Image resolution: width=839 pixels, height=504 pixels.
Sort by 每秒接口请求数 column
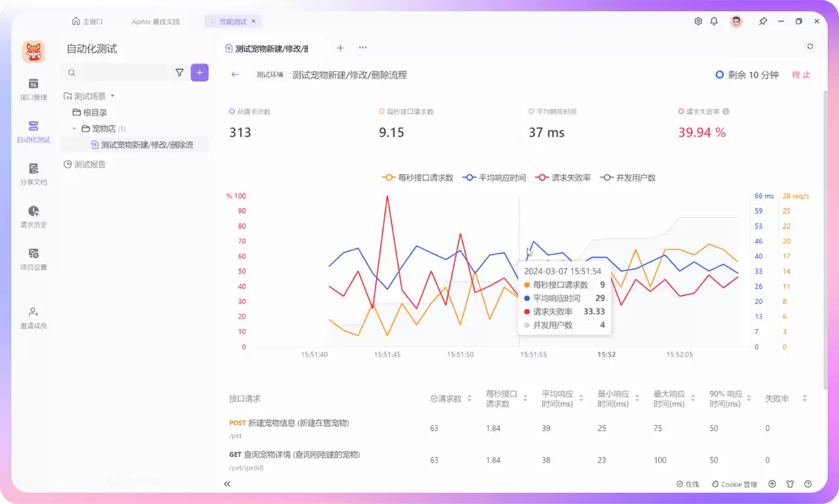point(525,398)
